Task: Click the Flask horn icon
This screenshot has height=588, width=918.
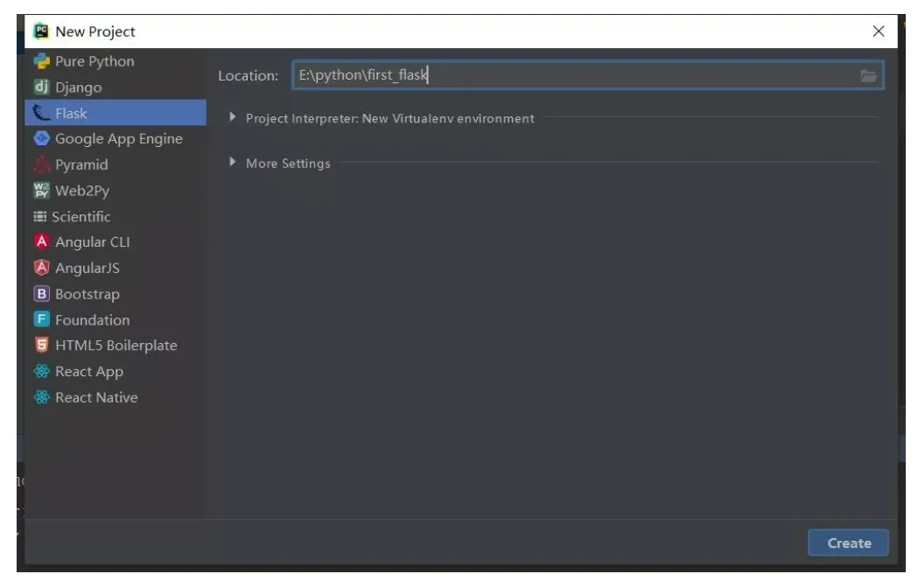Action: (x=41, y=113)
